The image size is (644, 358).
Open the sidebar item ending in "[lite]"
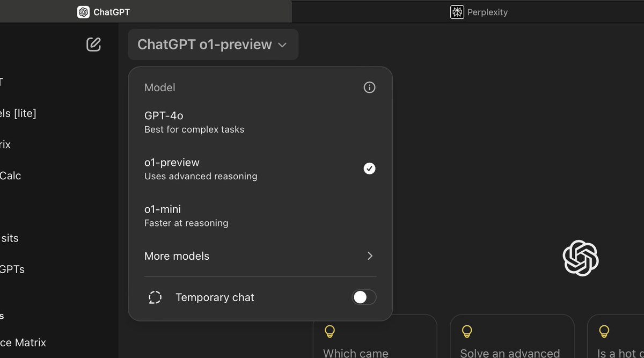18,113
